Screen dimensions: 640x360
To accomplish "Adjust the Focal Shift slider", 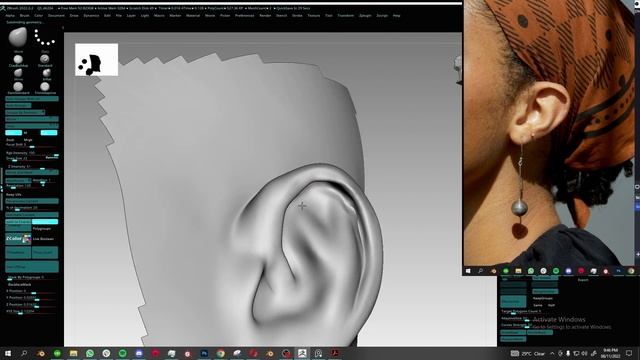I will pos(31,145).
